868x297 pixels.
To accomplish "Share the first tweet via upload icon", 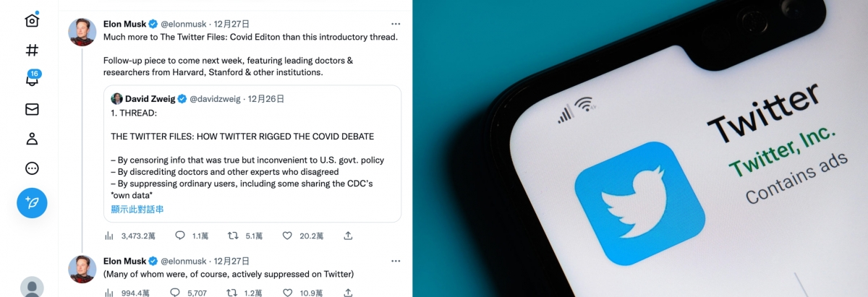I will 348,236.
